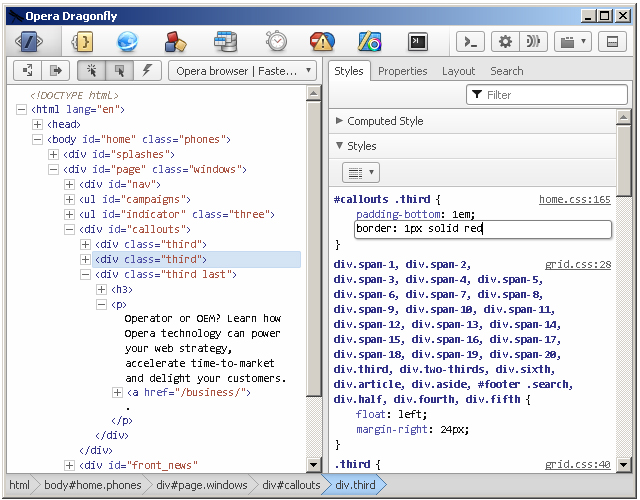Open the Utilities color picker icon
640x500 pixels.
[370, 41]
